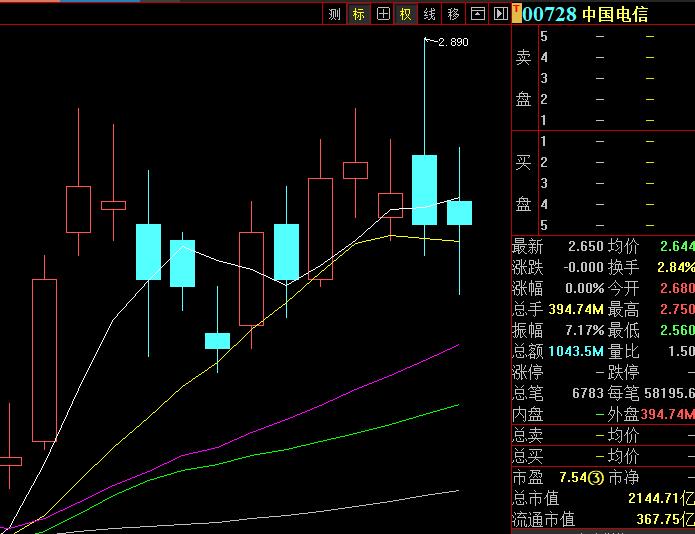Select the 卖盘 sell order section label
This screenshot has width=695, height=534.
(x=524, y=78)
